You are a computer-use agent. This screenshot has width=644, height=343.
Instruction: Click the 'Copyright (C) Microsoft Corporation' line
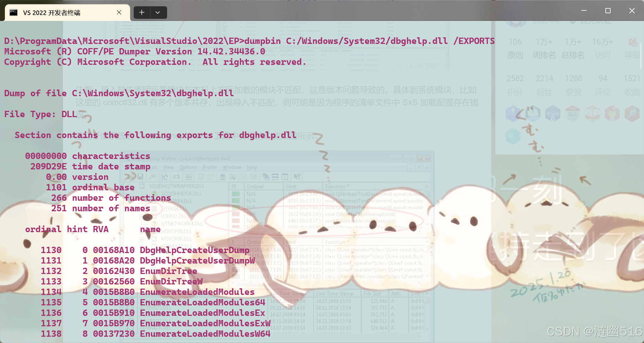click(x=155, y=62)
